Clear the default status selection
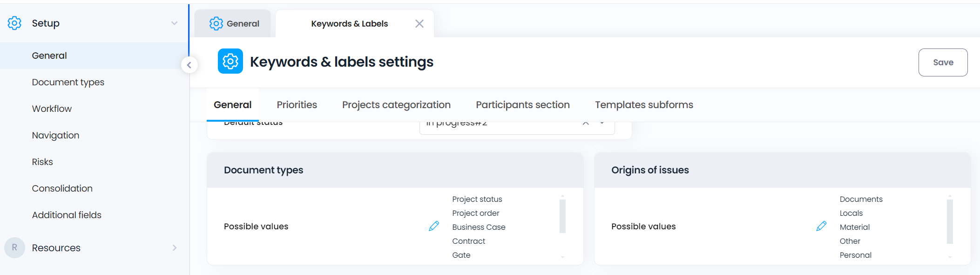The image size is (980, 275). pyautogui.click(x=586, y=124)
